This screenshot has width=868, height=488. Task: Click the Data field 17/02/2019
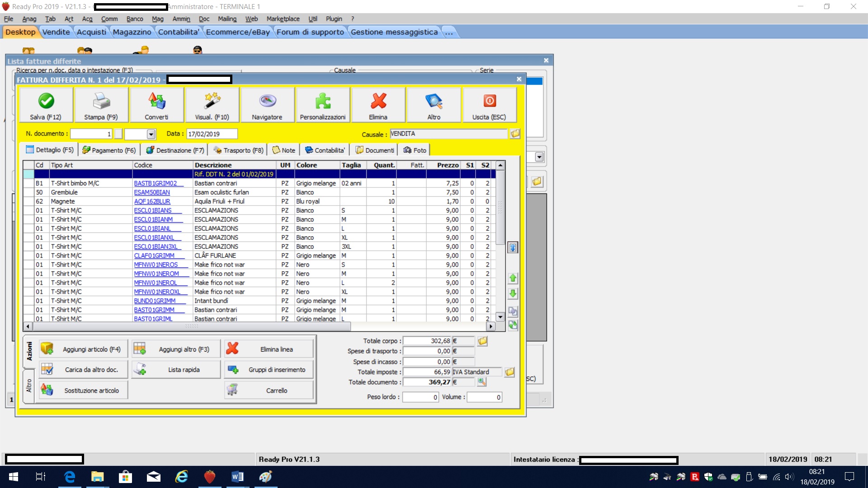(x=212, y=134)
